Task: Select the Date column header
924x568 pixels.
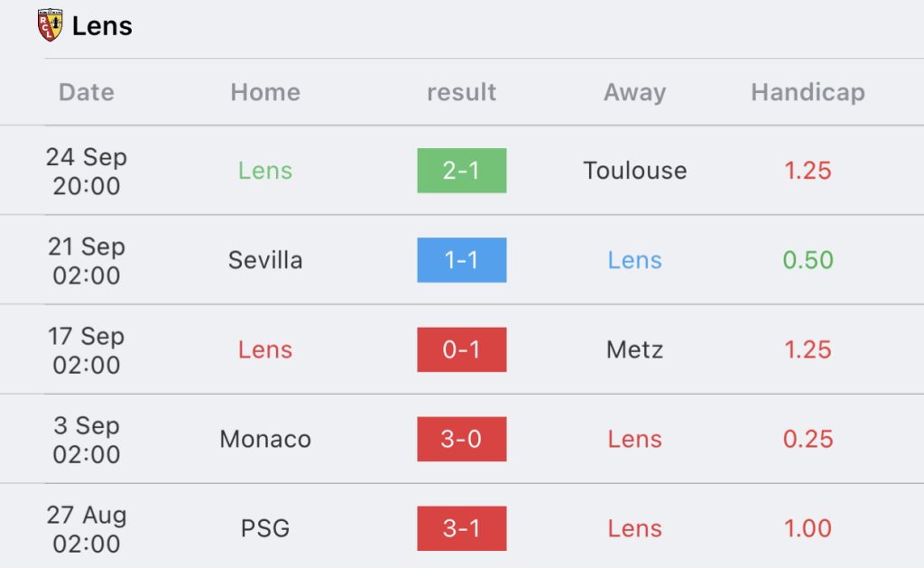Action: pyautogui.click(x=87, y=92)
